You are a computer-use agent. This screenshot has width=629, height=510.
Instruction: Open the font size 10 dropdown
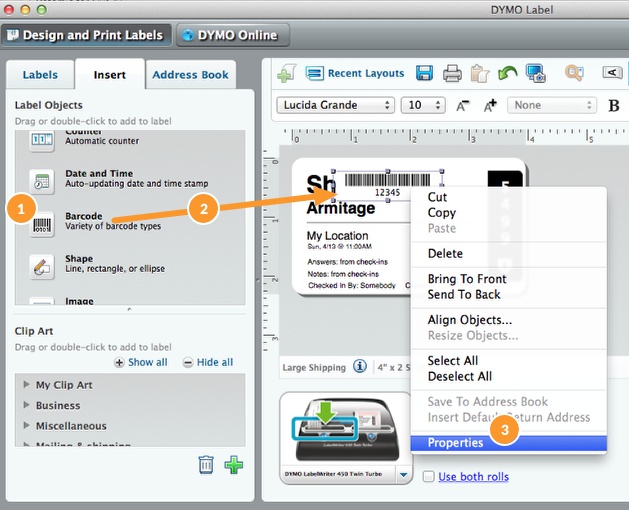pos(423,105)
